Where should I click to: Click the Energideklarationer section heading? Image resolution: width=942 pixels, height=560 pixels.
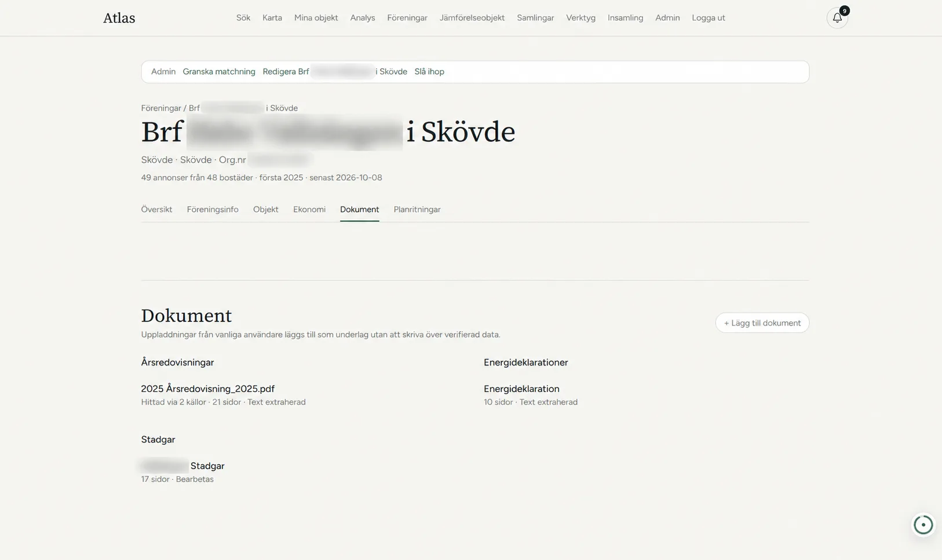(x=526, y=363)
